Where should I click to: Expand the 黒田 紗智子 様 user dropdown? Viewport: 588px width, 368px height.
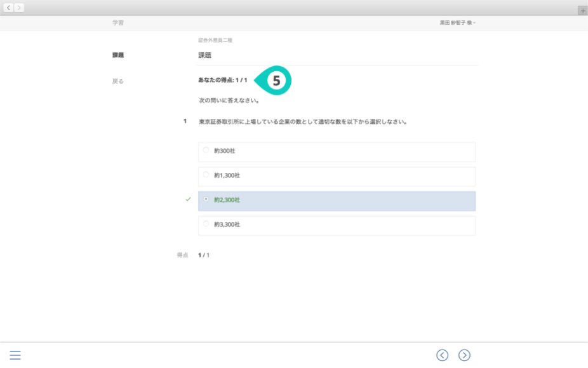click(x=457, y=23)
